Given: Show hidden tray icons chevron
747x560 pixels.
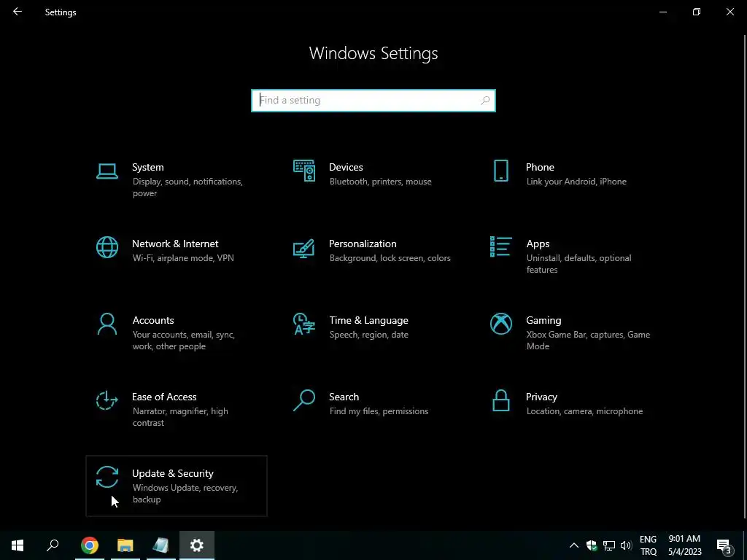Looking at the screenshot, I should pyautogui.click(x=574, y=545).
